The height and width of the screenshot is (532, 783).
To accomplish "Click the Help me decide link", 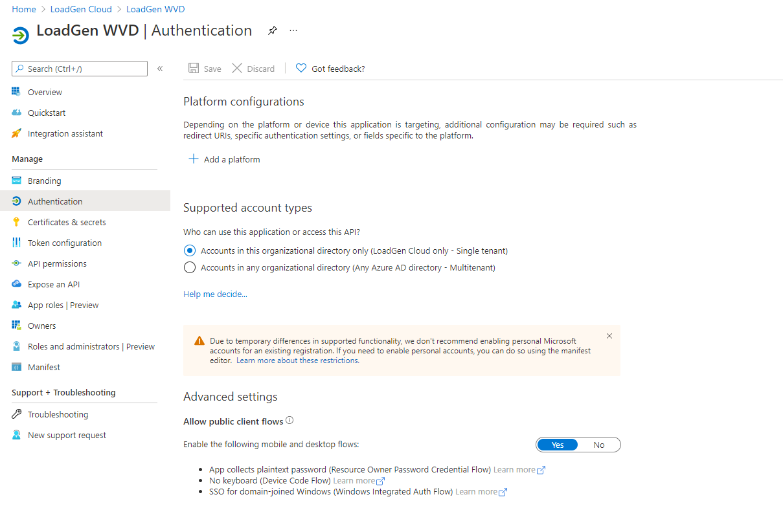I will pyautogui.click(x=215, y=294).
